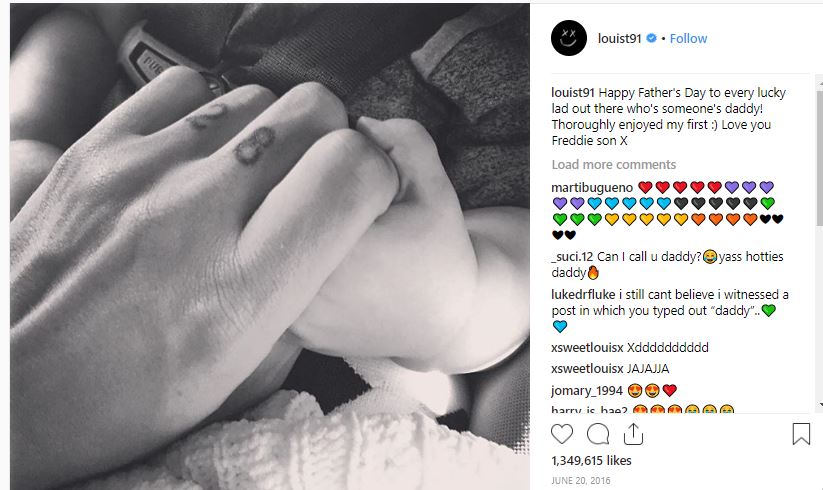Open lukedrfluke profile from comment
This screenshot has width=823, height=490.
[x=583, y=295]
